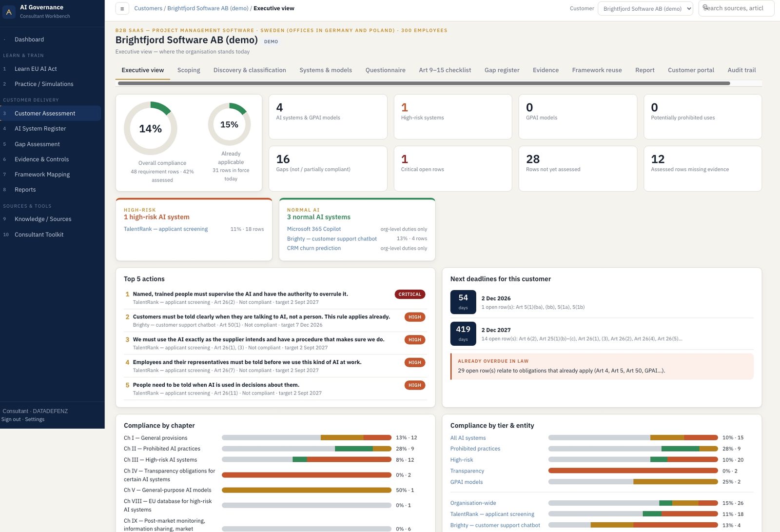780x532 pixels.
Task: Open TalentRank link in the High-risk card
Action: pos(166,229)
